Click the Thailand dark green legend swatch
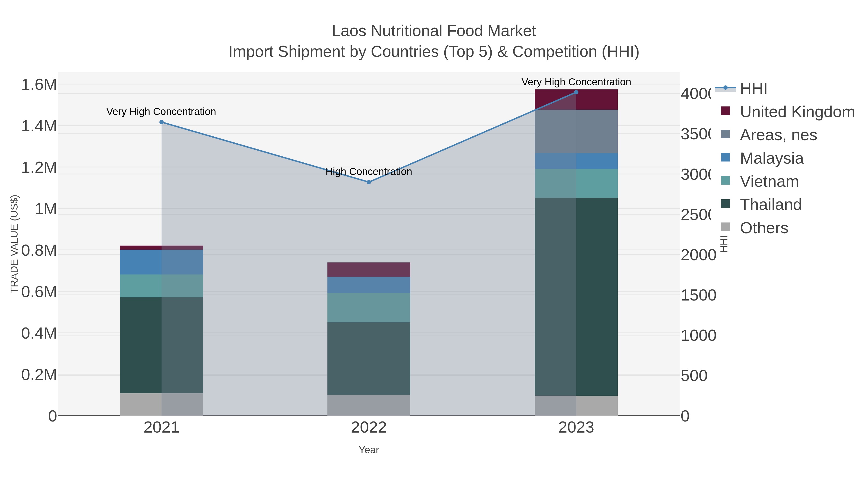The height and width of the screenshot is (488, 868). coord(726,204)
